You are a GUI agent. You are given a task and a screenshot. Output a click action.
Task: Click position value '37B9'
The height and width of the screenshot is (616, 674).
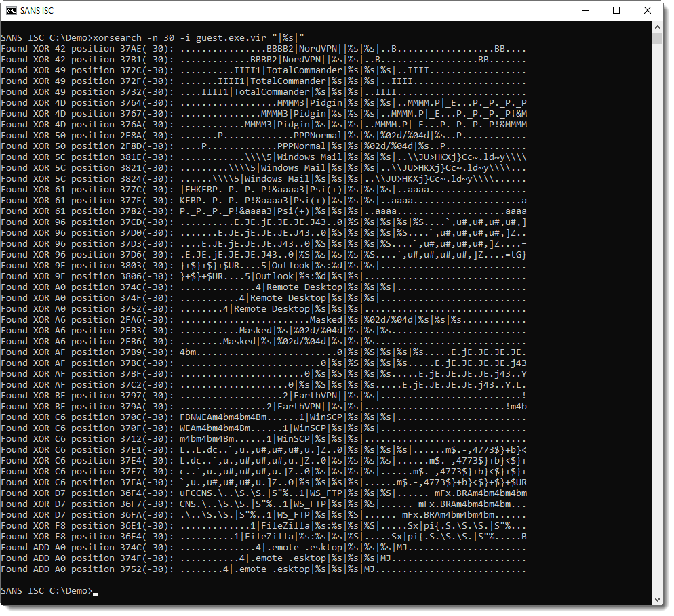pyautogui.click(x=131, y=352)
